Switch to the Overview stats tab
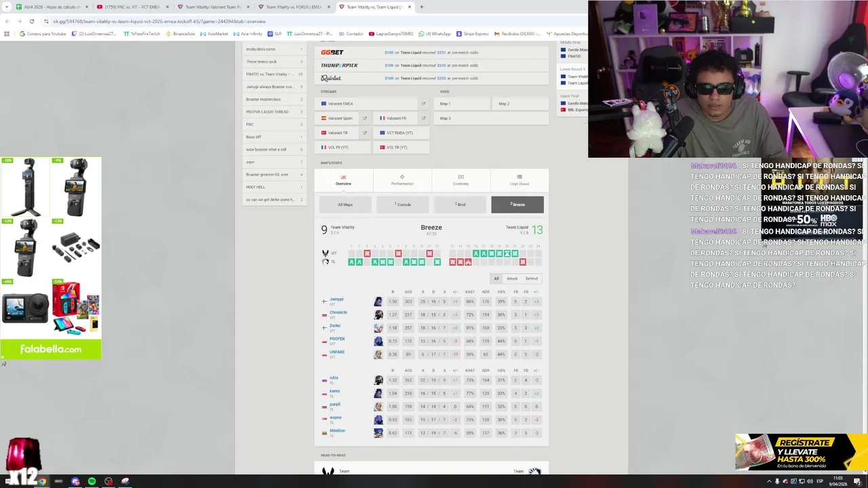The height and width of the screenshot is (488, 868). coord(343,180)
